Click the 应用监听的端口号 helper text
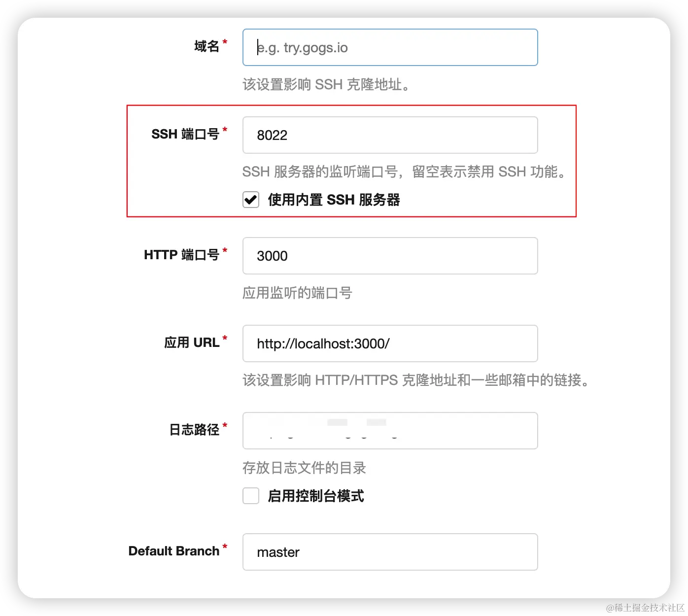This screenshot has width=688, height=616. coord(297,293)
